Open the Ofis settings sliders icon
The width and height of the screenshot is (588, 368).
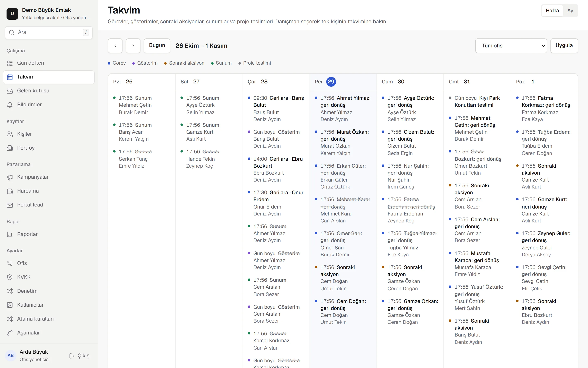click(x=10, y=263)
